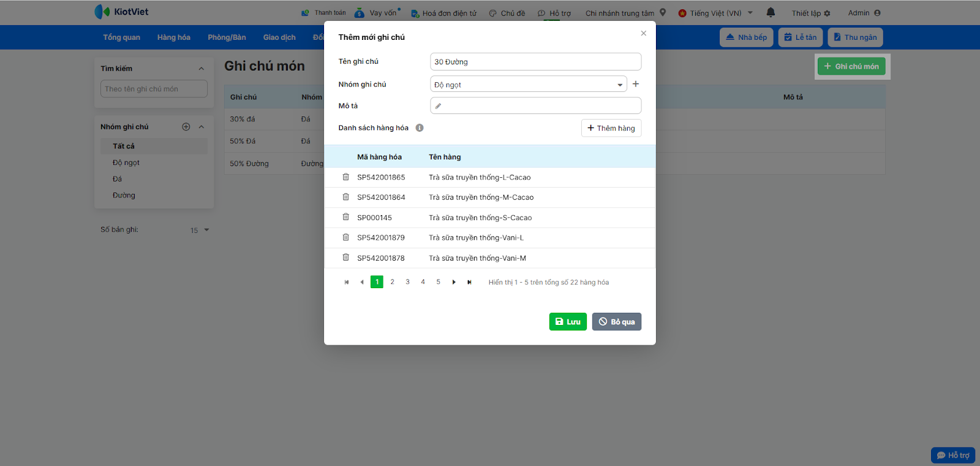The height and width of the screenshot is (466, 980).
Task: Select product Trà sữa truyền thống-Vani-M
Action: 477,258
